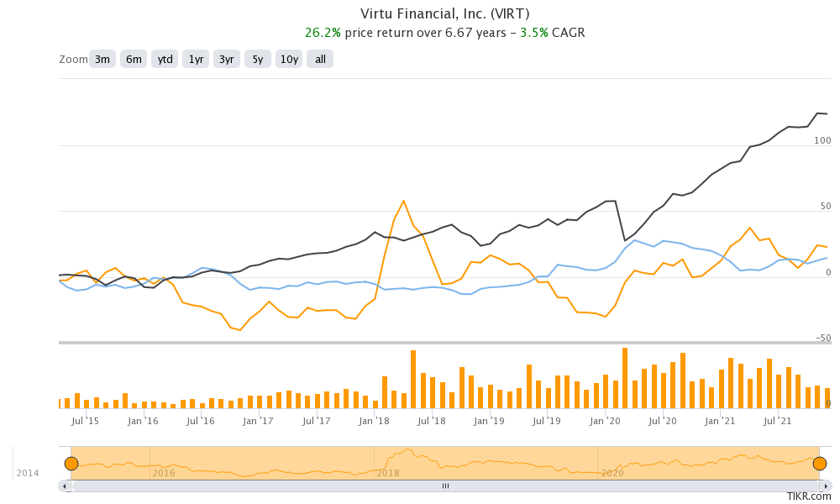Click the -50 y-axis value
The width and height of the screenshot is (840, 504).
tap(823, 338)
